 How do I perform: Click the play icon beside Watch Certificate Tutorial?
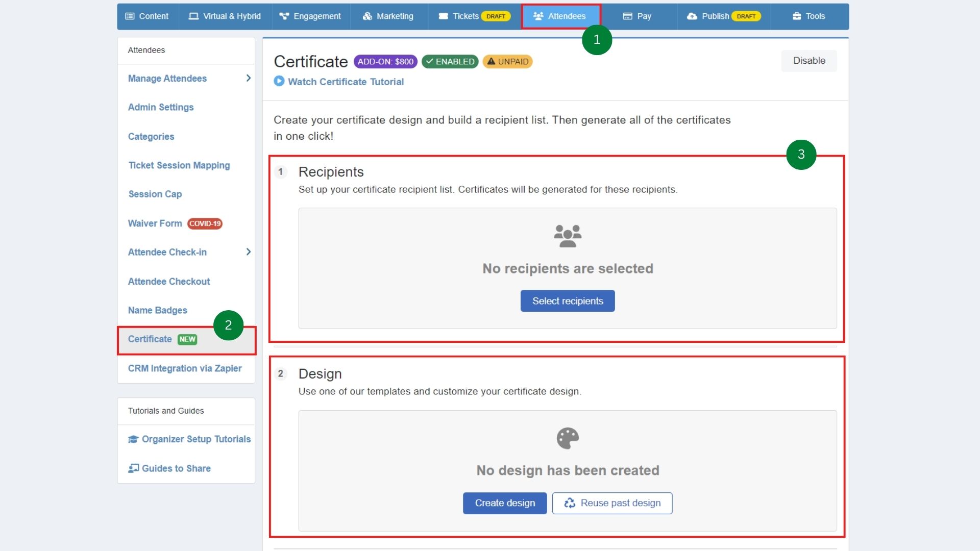[279, 81]
